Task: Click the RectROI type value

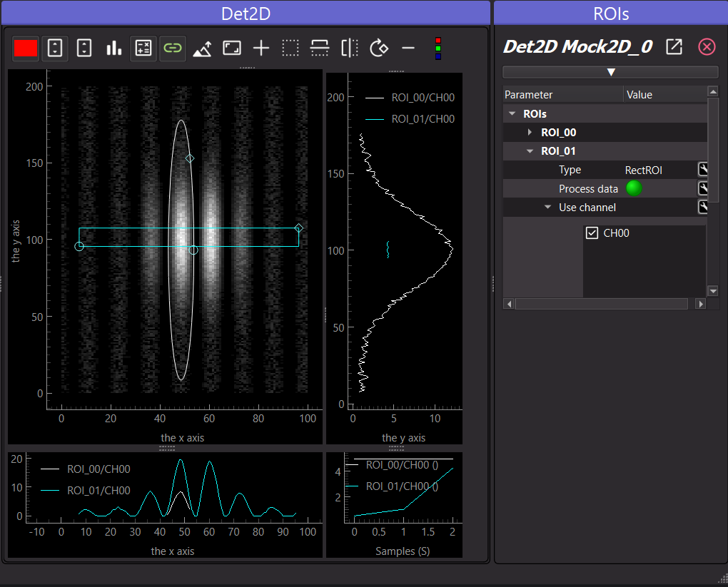Action: (644, 170)
